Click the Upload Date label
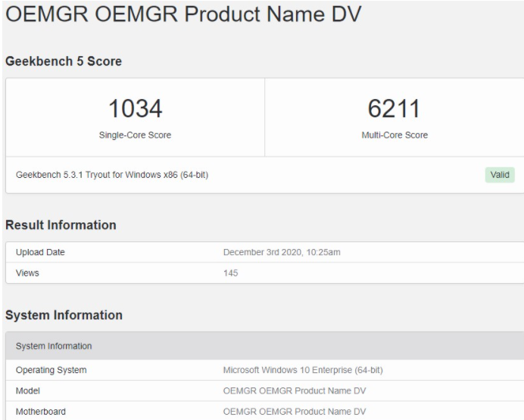524x420 pixels. tap(40, 253)
